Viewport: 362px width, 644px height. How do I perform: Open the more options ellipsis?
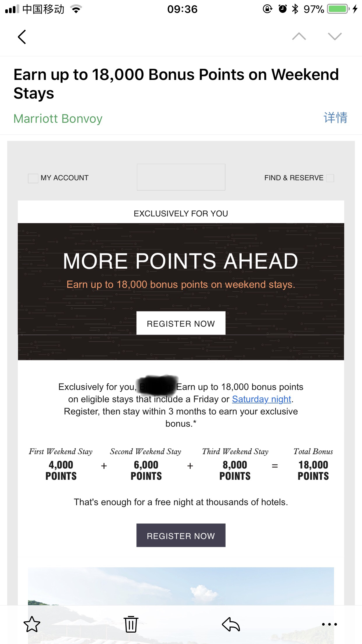point(329,624)
